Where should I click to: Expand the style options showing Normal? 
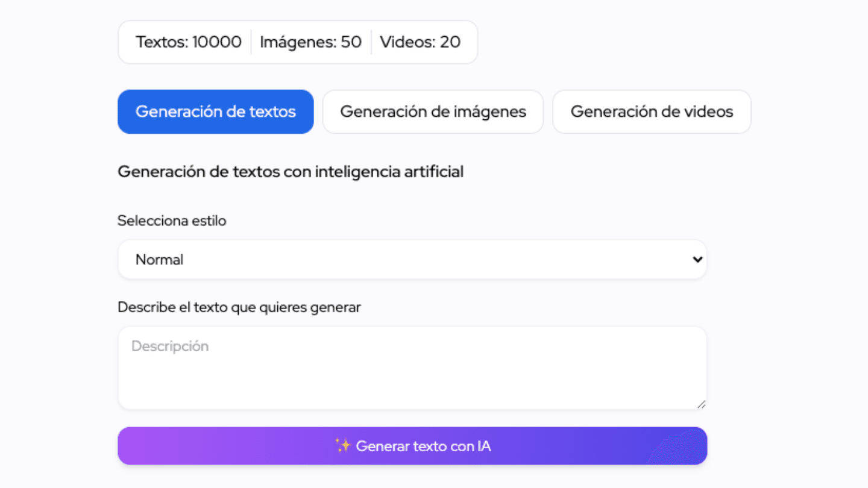pos(412,259)
